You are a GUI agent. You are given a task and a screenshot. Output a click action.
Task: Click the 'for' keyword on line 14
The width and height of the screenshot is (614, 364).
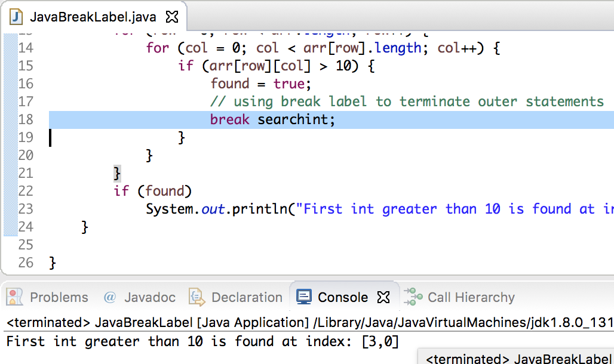point(158,48)
